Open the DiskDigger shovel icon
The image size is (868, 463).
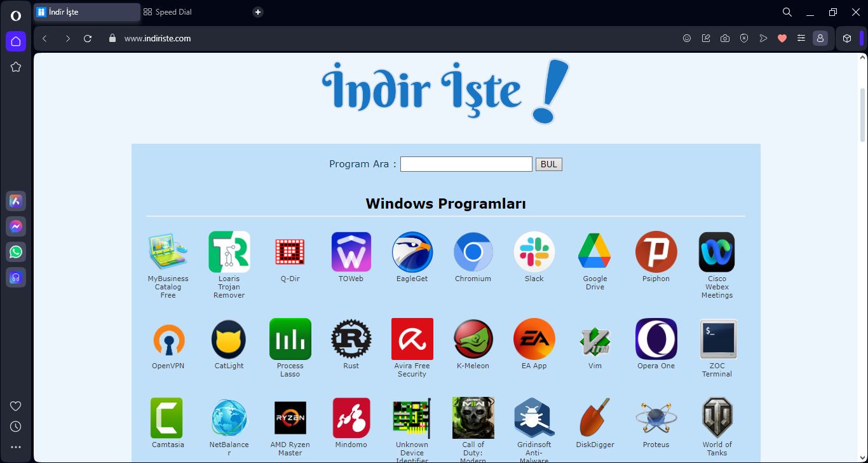595,418
